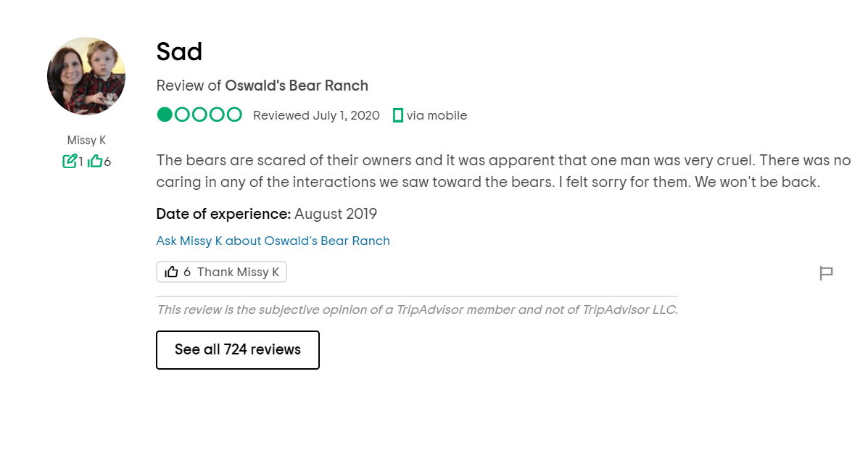The width and height of the screenshot is (868, 453).
Task: Click See all 724 reviews button
Action: [x=238, y=350]
